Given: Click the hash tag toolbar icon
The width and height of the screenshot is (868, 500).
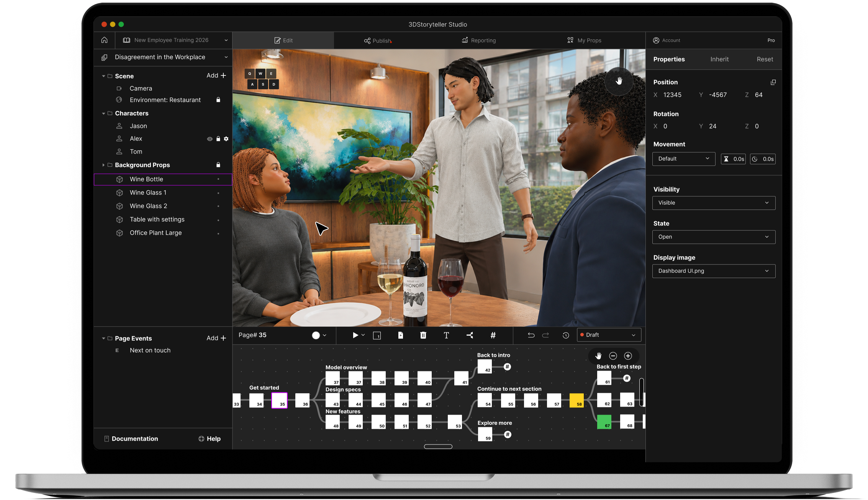Looking at the screenshot, I should [x=493, y=335].
